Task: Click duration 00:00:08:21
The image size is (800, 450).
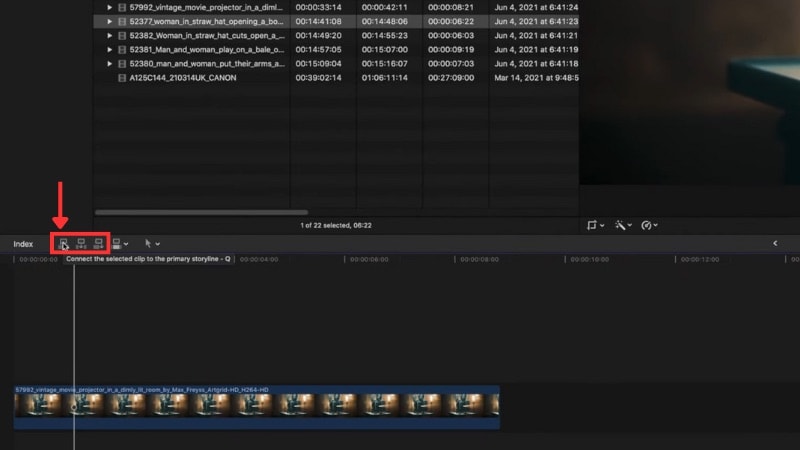Action: tap(451, 7)
